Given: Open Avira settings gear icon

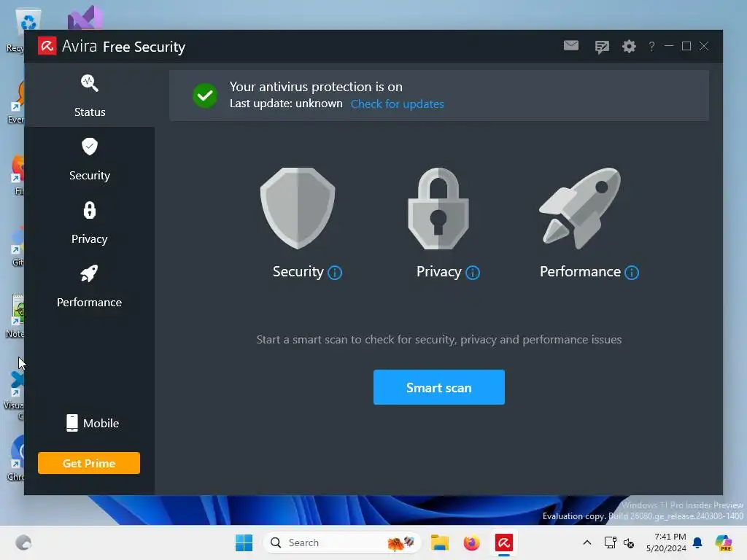Looking at the screenshot, I should click(629, 46).
